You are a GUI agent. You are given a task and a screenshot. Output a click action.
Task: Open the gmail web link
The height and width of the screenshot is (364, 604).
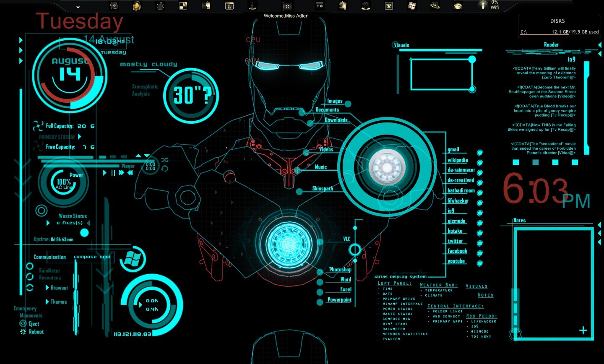pyautogui.click(x=453, y=150)
